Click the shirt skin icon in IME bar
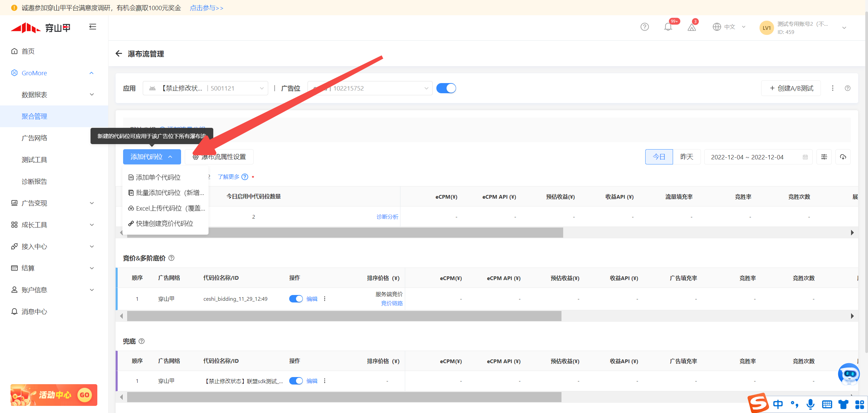The height and width of the screenshot is (413, 868). coord(843,404)
